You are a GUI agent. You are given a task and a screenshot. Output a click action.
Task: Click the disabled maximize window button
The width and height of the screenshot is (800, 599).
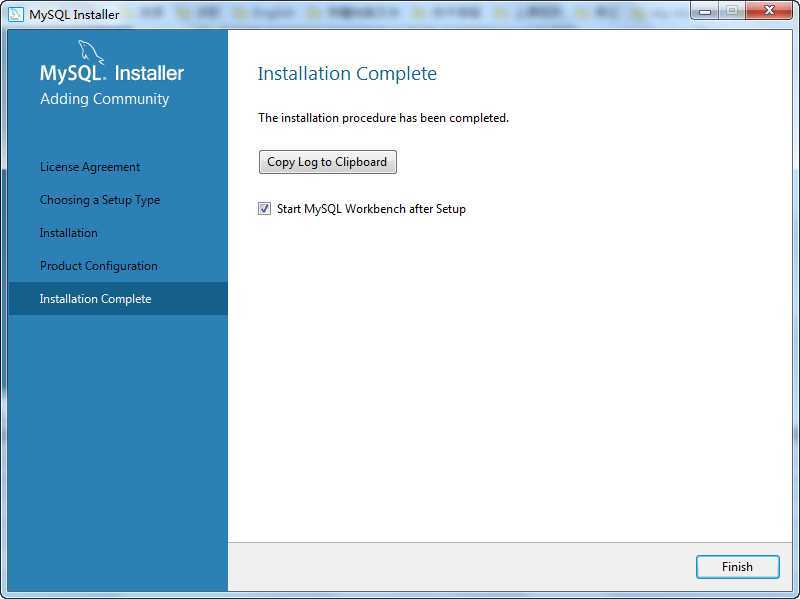point(732,11)
